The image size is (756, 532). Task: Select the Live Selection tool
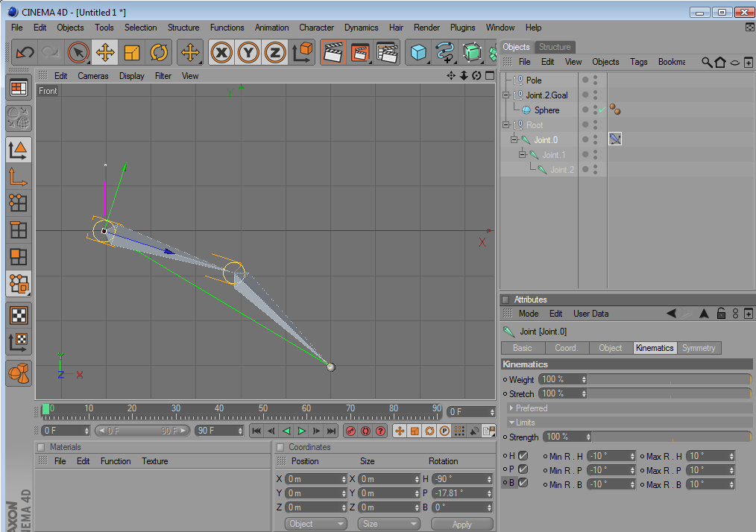[78, 52]
